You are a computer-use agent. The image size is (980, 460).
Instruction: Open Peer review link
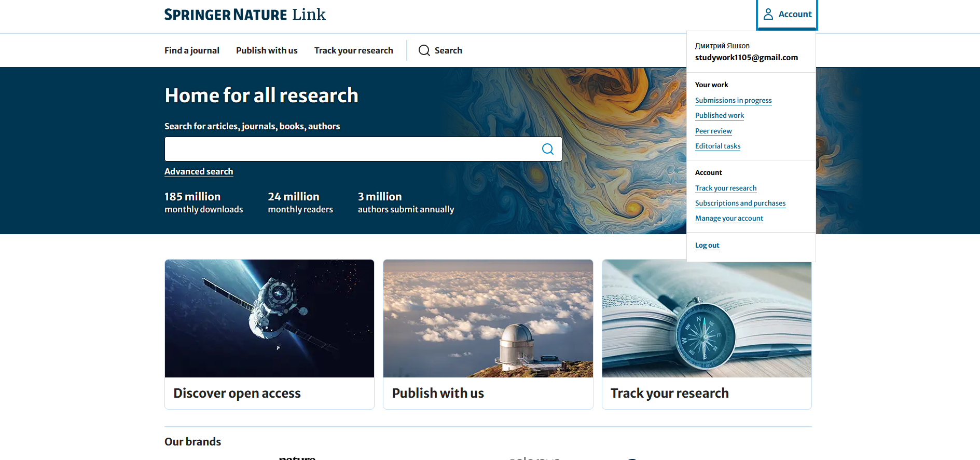point(713,131)
